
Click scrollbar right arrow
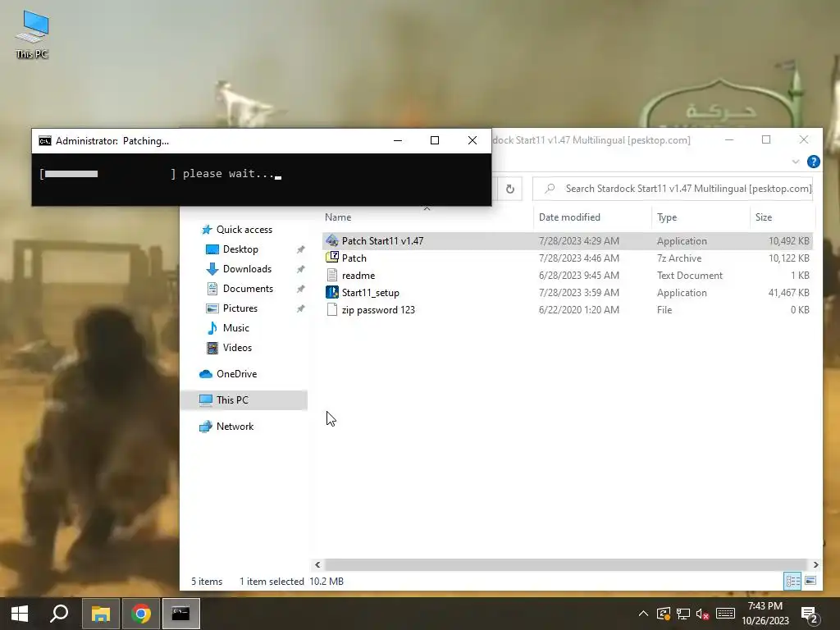[815, 564]
